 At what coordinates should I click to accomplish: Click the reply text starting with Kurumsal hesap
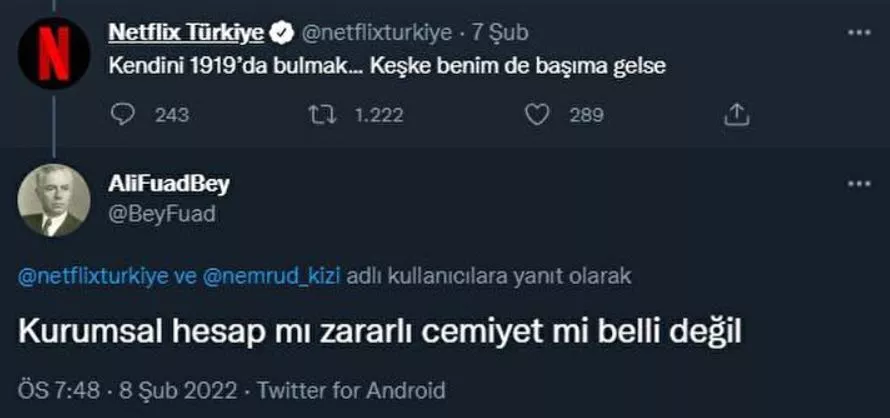[381, 331]
